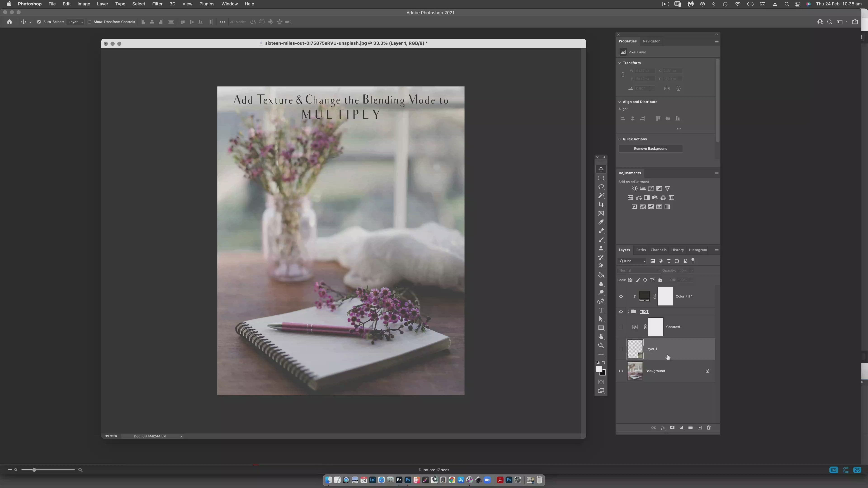This screenshot has width=868, height=488.
Task: Select the Lasso tool
Action: pyautogui.click(x=601, y=187)
